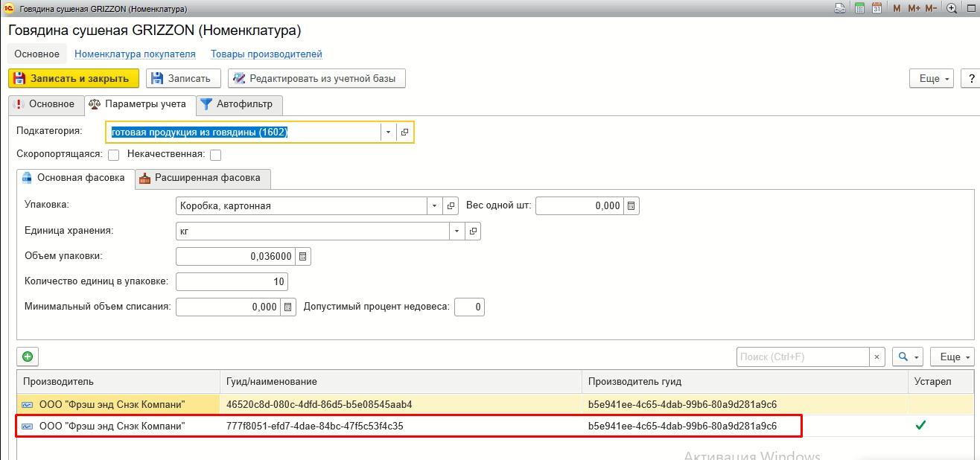Click the help question mark button
The height and width of the screenshot is (460, 980).
pyautogui.click(x=970, y=78)
